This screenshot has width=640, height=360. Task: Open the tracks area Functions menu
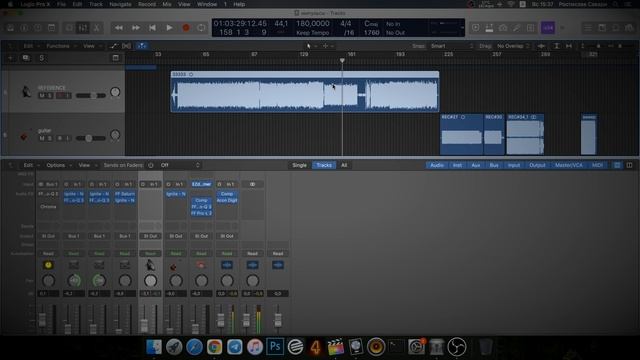point(60,46)
